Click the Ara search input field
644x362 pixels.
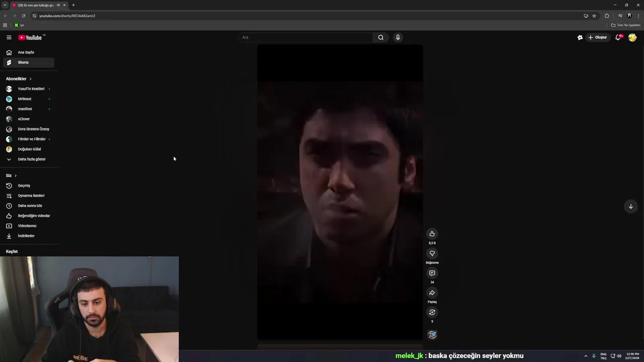[305, 37]
